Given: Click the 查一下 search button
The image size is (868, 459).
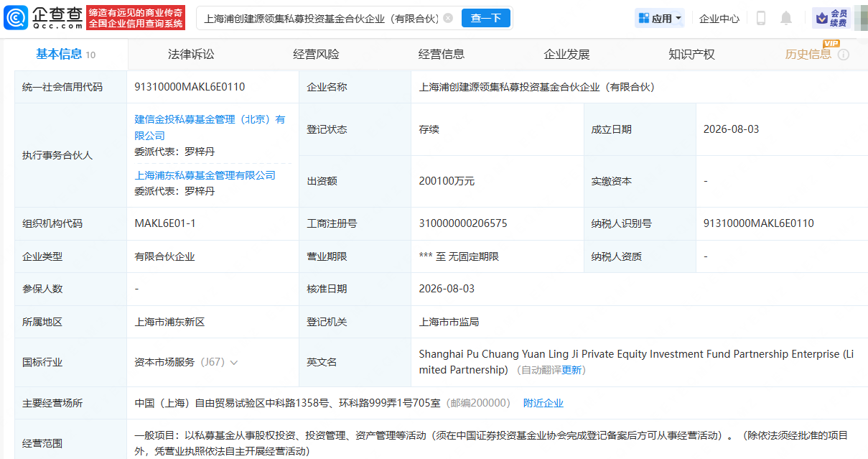Looking at the screenshot, I should pos(485,18).
